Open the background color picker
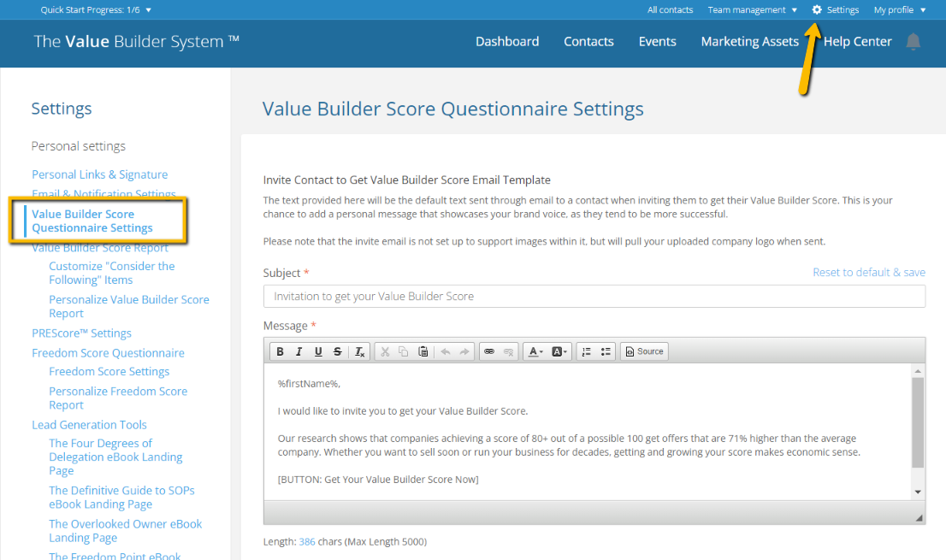 coord(559,351)
